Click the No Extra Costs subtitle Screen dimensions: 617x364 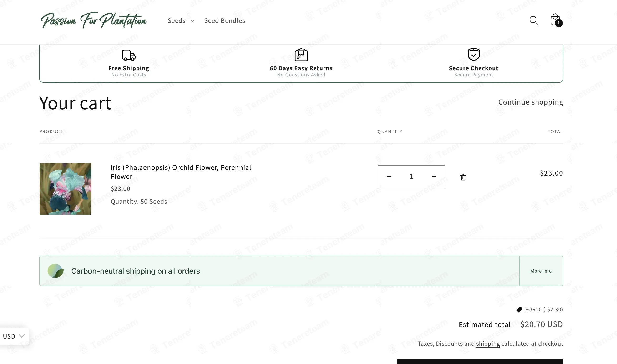point(129,75)
